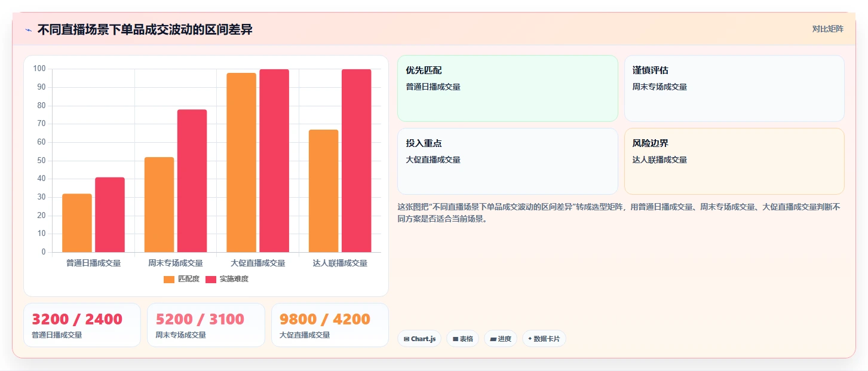Click 大促直播成交量 caption under 9800 / 4200
This screenshot has width=868, height=371.
coord(305,335)
